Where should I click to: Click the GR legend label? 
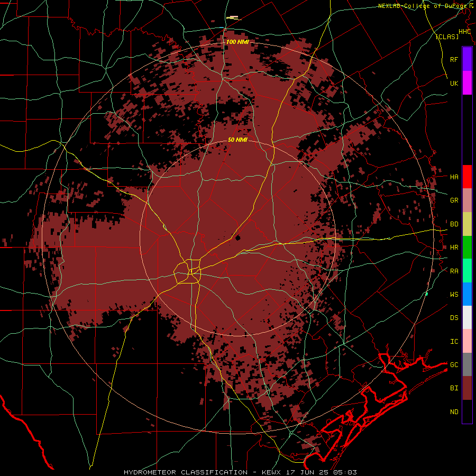coord(454,200)
